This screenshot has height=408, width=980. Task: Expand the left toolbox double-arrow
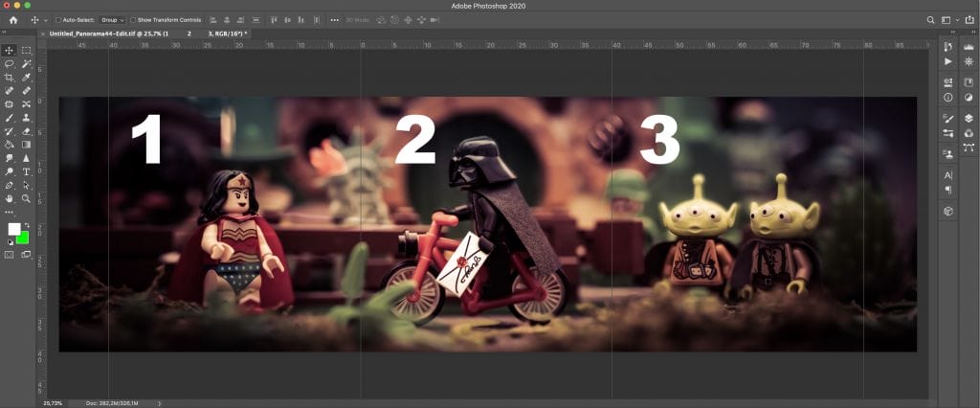(x=5, y=30)
